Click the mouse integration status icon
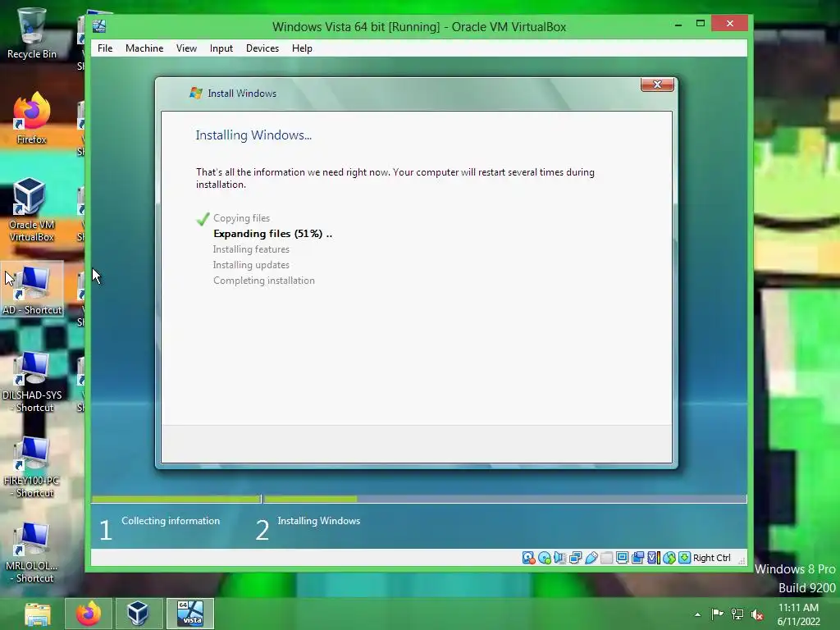Viewport: 840px width, 630px height. [669, 558]
